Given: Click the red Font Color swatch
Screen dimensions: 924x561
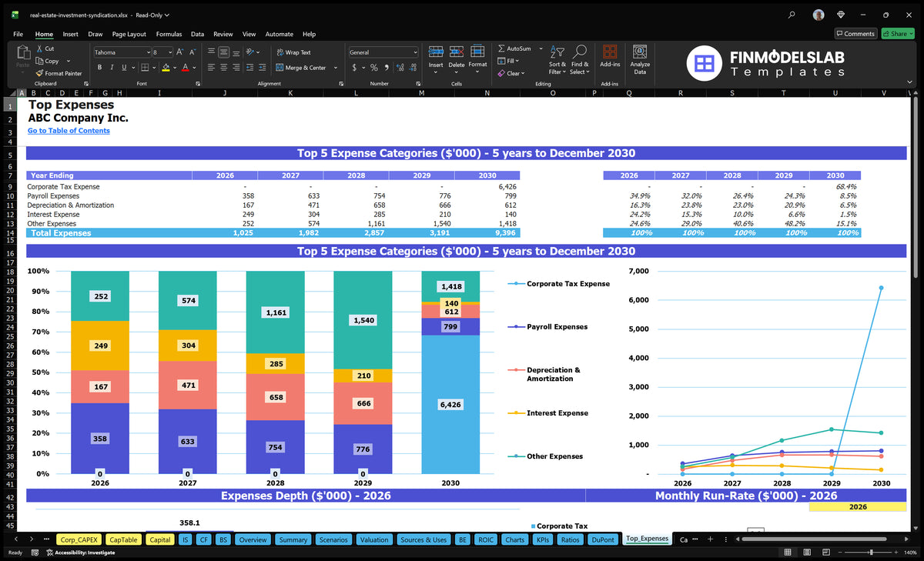Looking at the screenshot, I should pyautogui.click(x=185, y=68).
